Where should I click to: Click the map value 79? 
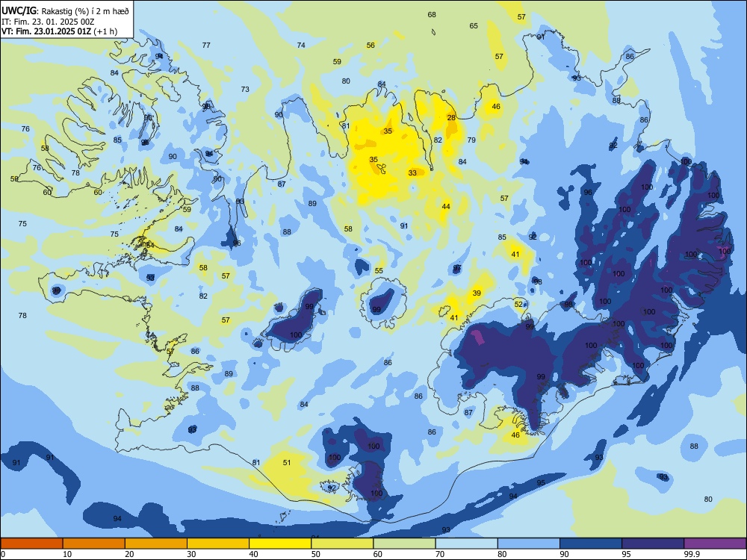[x=471, y=140]
